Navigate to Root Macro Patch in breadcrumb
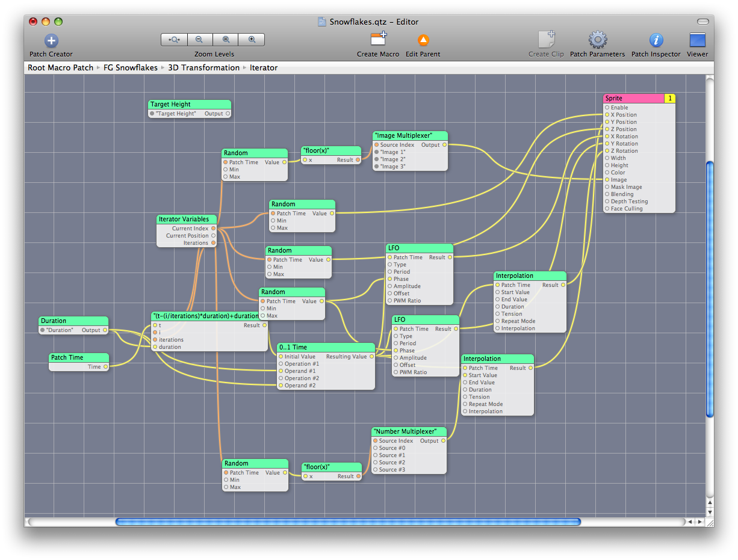The image size is (738, 560). (x=60, y=67)
